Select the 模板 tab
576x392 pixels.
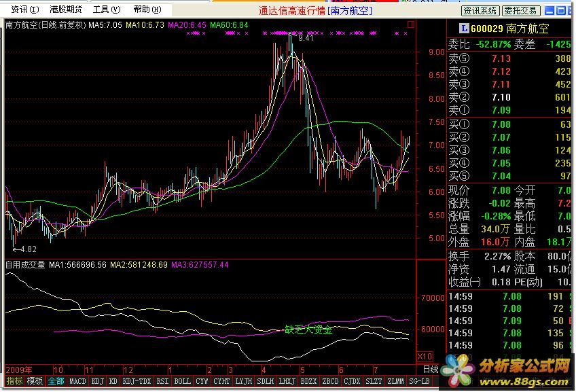pyautogui.click(x=35, y=381)
